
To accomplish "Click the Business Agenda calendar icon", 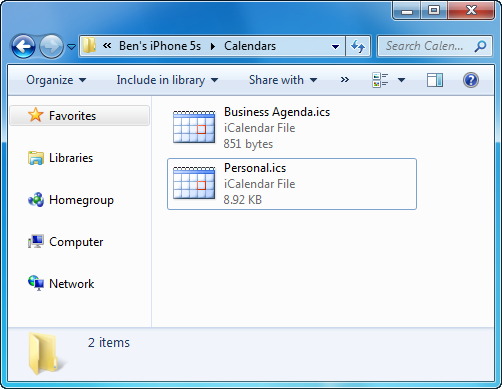I will [194, 127].
